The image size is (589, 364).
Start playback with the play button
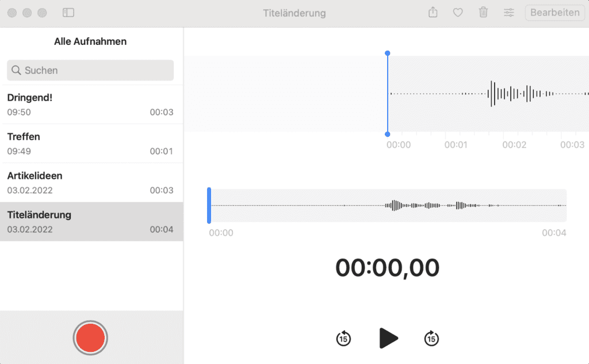pos(389,338)
